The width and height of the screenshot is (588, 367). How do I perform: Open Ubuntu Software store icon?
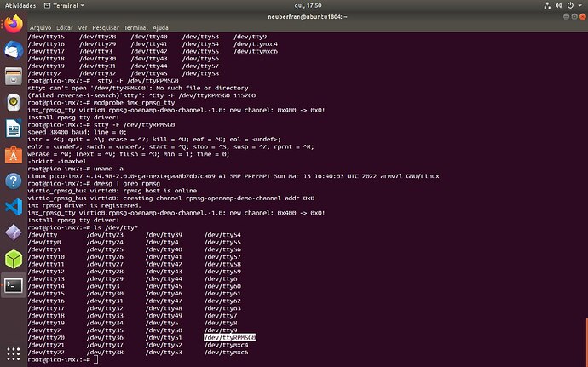pyautogui.click(x=13, y=155)
